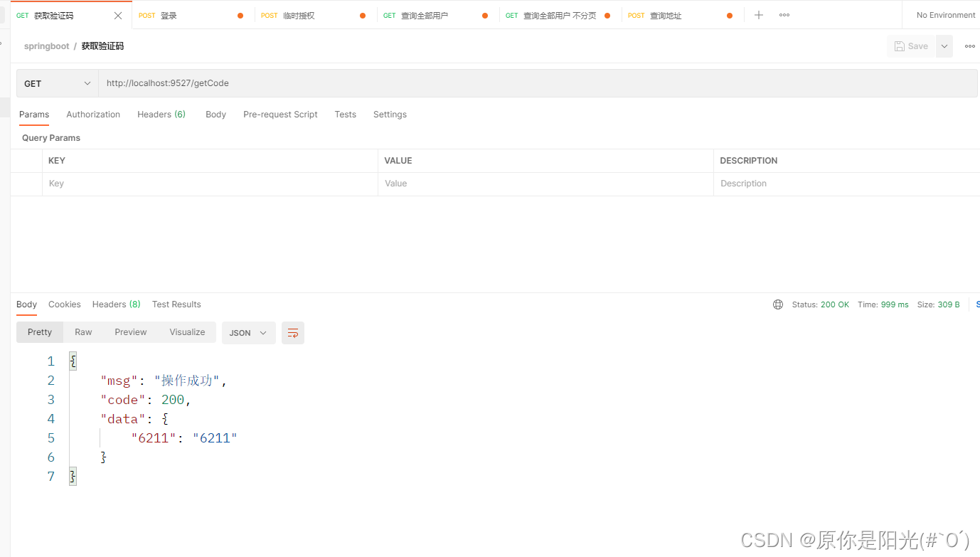Open the JSON response format dropdown
Screen dimensions: 980x557
coord(249,333)
